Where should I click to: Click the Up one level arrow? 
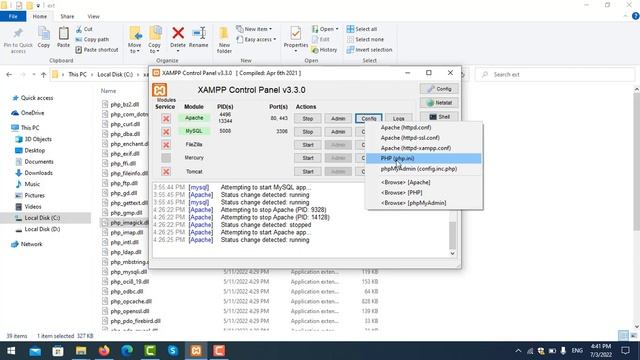point(43,75)
